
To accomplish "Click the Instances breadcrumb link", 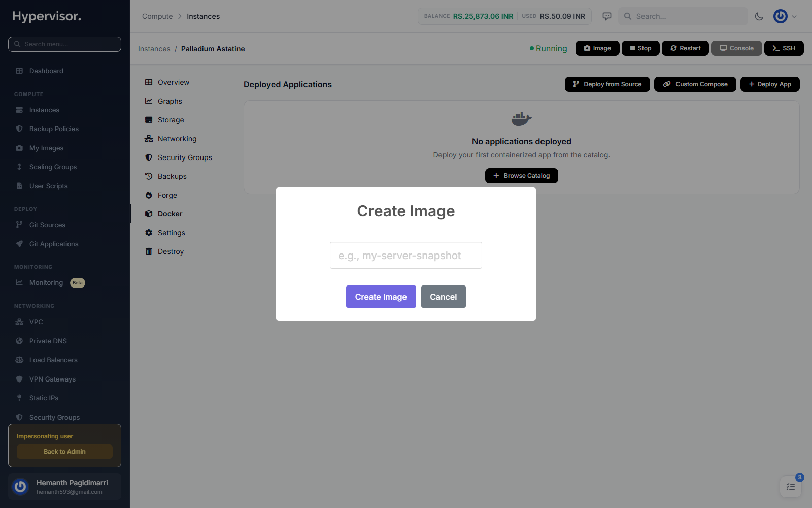I will point(154,49).
